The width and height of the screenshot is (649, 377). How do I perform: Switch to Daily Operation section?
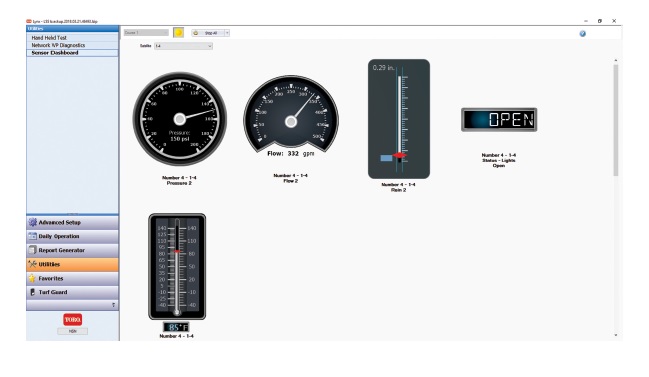coord(72,236)
